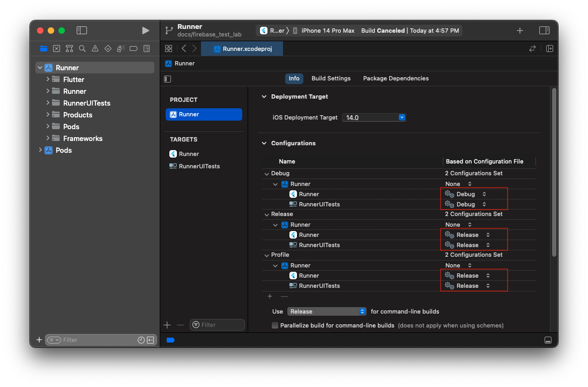Collapse the Configurations section

(264, 143)
